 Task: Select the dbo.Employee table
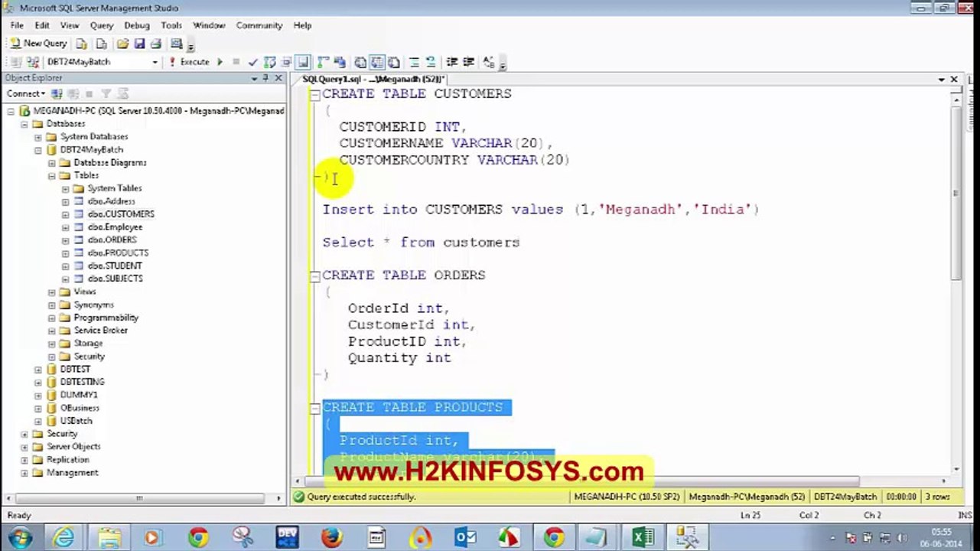pos(115,227)
